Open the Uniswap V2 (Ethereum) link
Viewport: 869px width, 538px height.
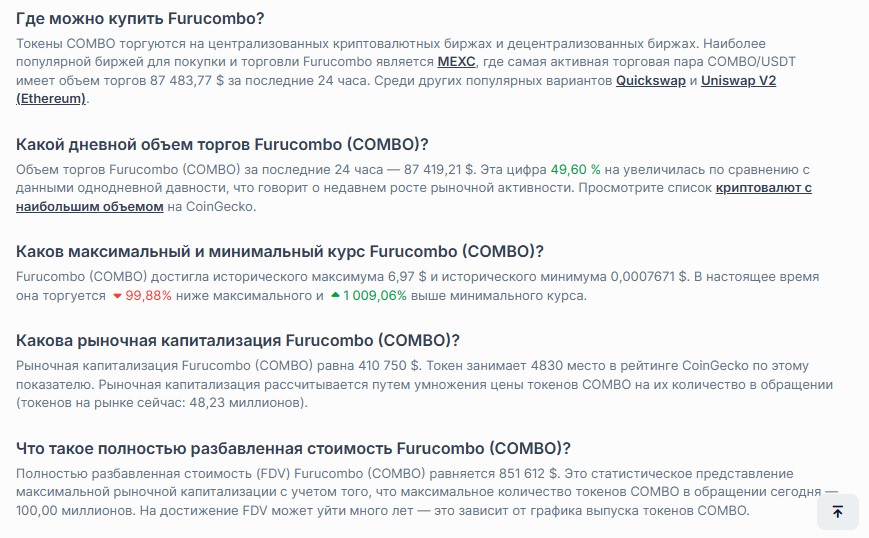[x=738, y=80]
